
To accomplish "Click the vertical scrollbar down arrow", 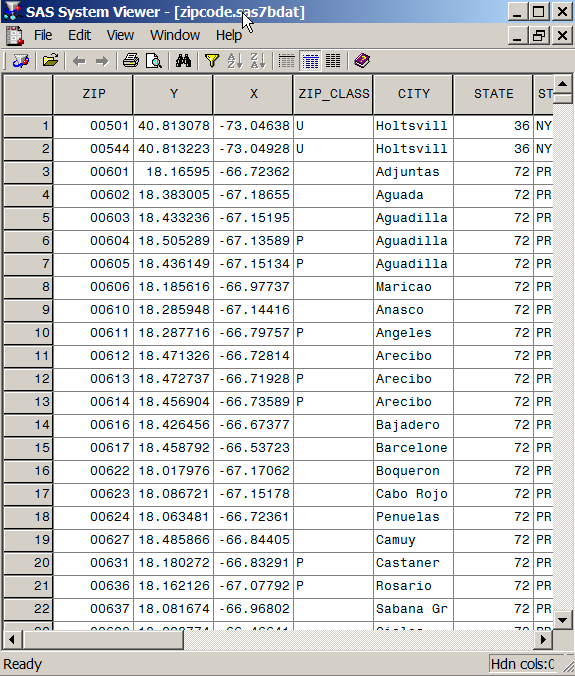I will [562, 620].
